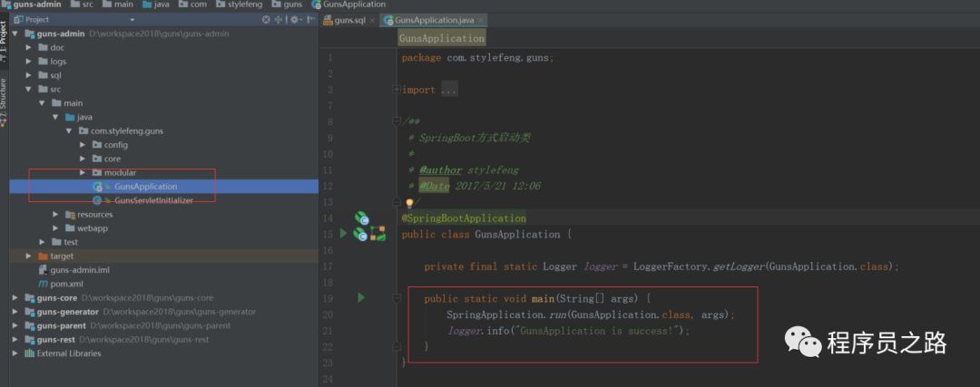Open the Structure tool window tab
The width and height of the screenshot is (980, 387).
tap(3, 102)
